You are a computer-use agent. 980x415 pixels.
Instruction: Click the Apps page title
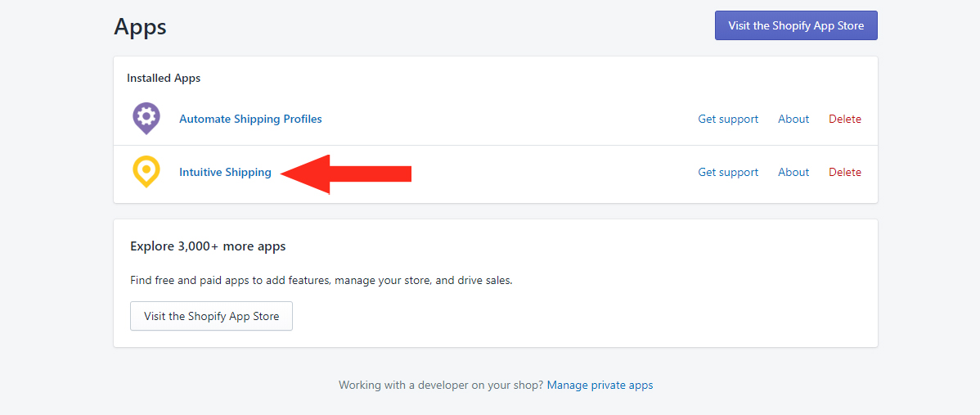(x=140, y=26)
